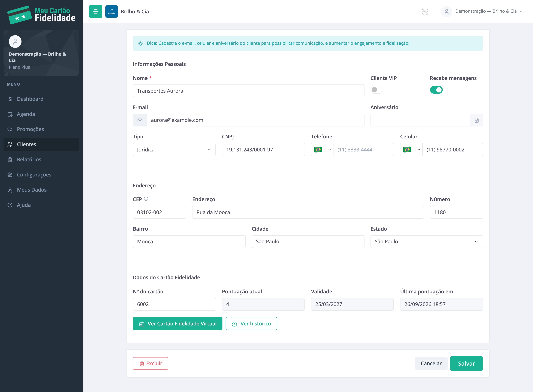533x392 pixels.
Task: Click the Salvar button
Action: coord(467,363)
